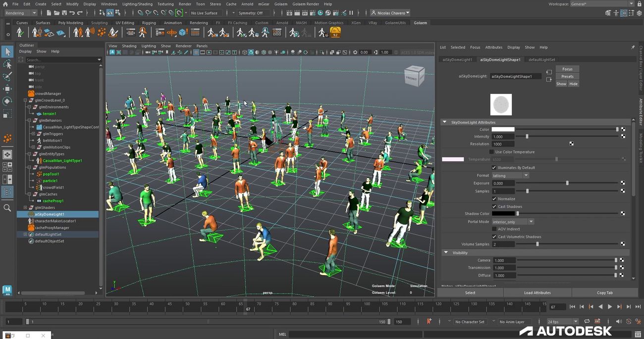
Task: Click the orange particles icon in the left toolbox
Action: point(7,139)
